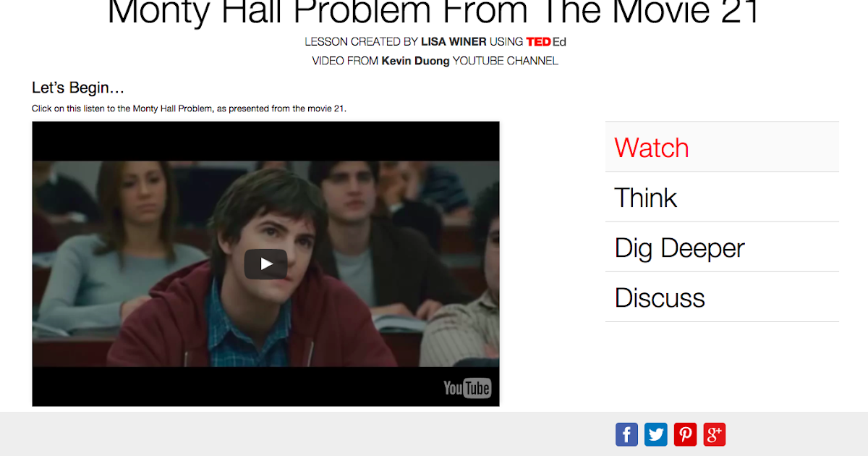Screen dimensions: 868x456
Task: Visit the Kevin Duong channel link
Action: pyautogui.click(x=415, y=61)
